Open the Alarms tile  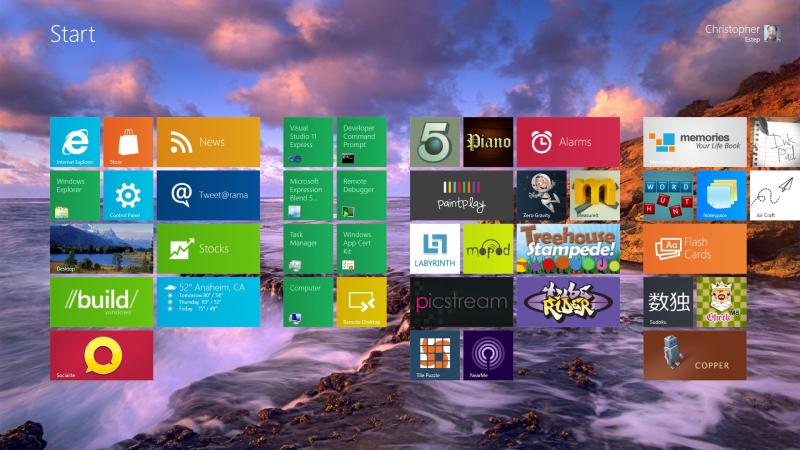point(568,142)
